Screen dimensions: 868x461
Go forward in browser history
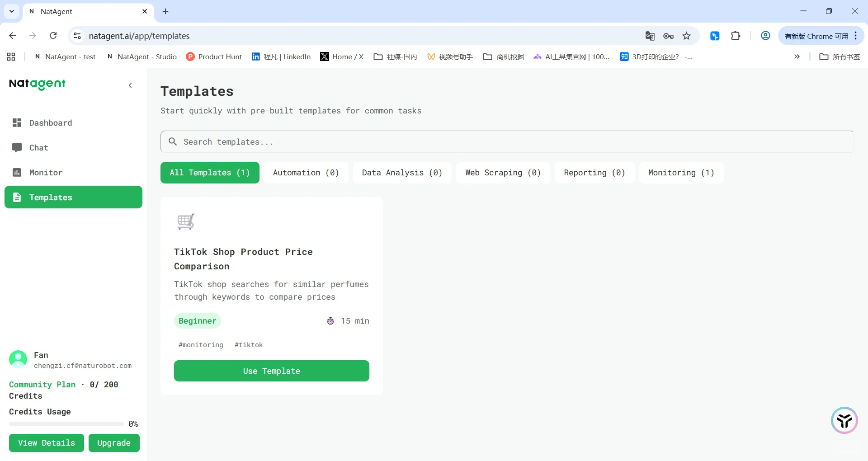coord(33,36)
